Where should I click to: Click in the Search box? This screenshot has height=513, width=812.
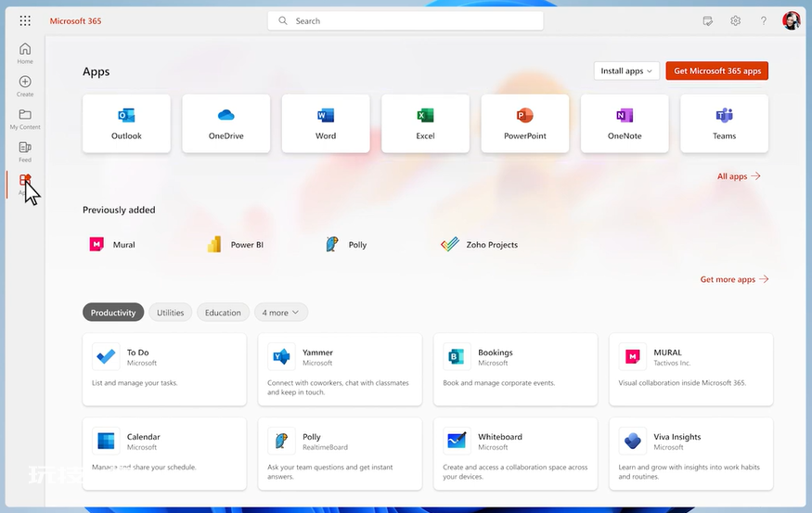click(406, 20)
